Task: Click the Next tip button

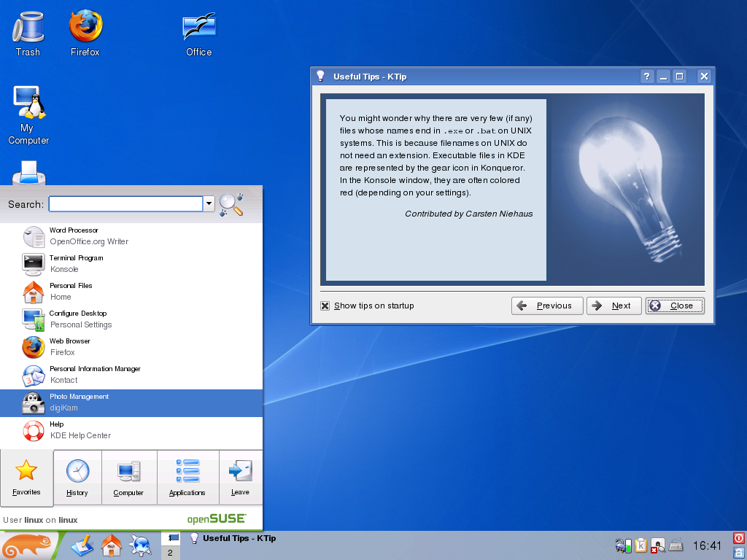Action: tap(614, 306)
